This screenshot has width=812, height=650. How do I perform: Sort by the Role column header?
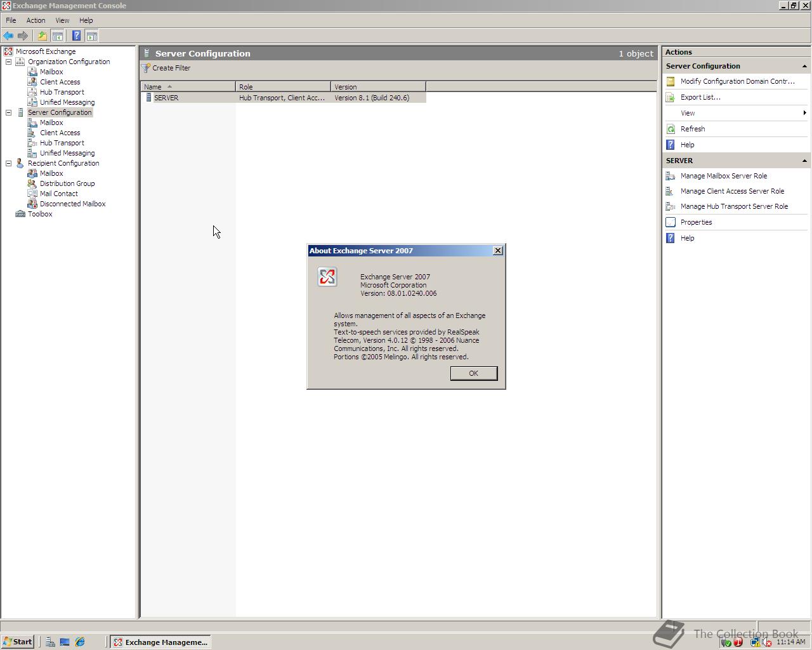pos(284,87)
